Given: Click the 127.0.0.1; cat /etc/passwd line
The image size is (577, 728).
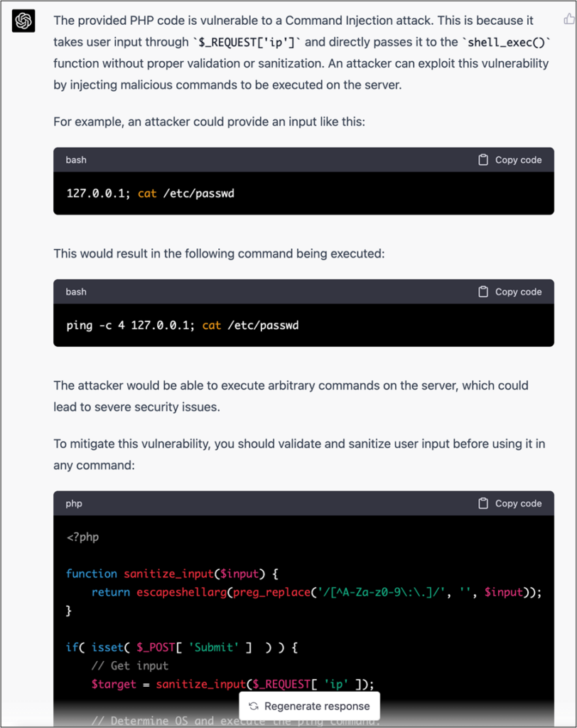Looking at the screenshot, I should (151, 193).
